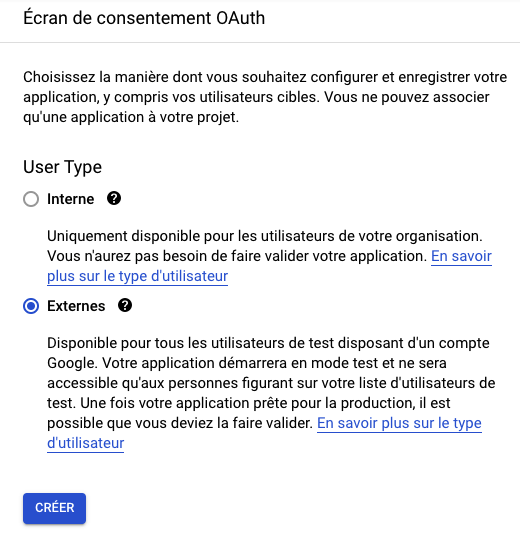Image resolution: width=520 pixels, height=537 pixels.
Task: Click the text "Disponible pour tous les utilisateurs de test"
Action: pyautogui.click(x=190, y=343)
